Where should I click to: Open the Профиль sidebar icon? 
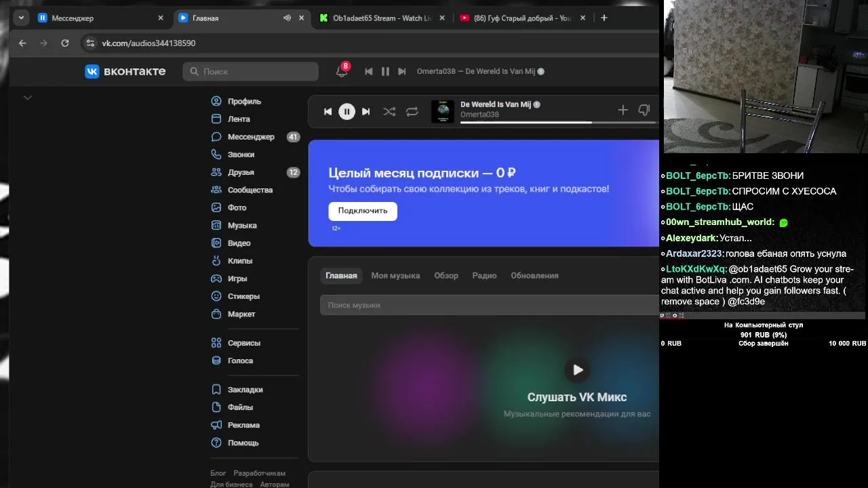click(x=216, y=102)
